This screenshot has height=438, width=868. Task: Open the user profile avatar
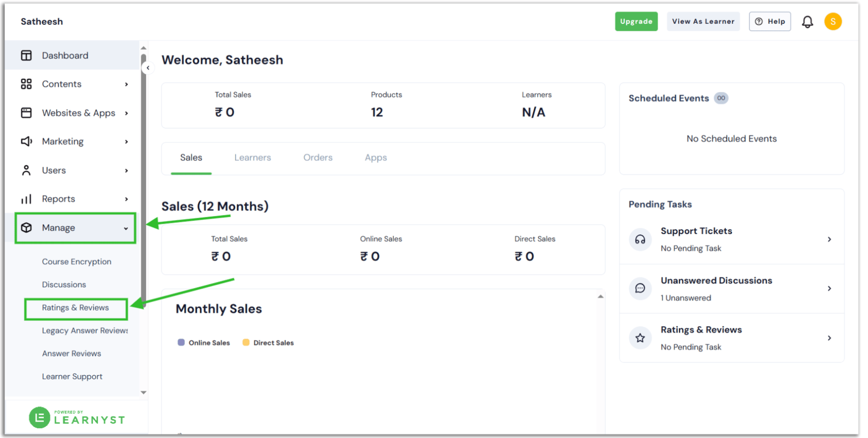coord(833,22)
